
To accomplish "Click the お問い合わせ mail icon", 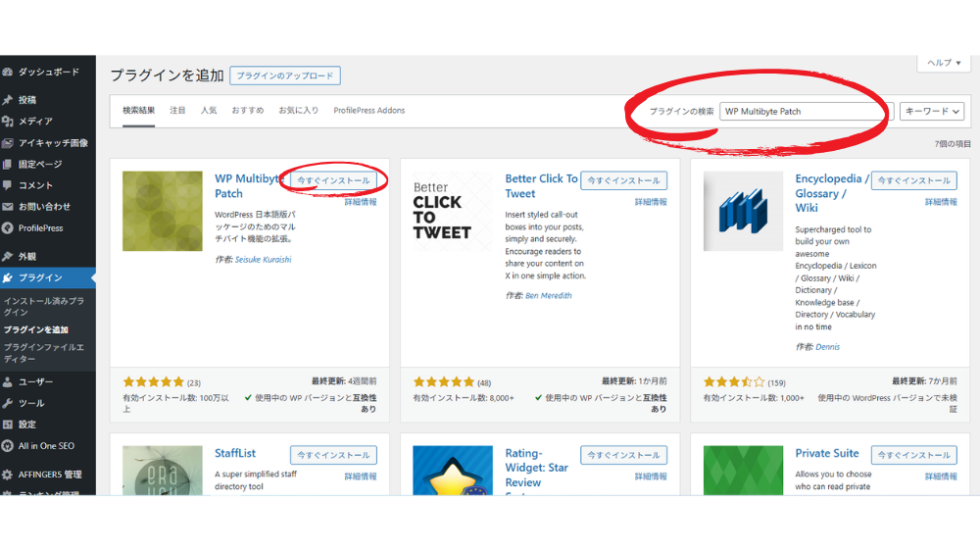I will (x=8, y=207).
